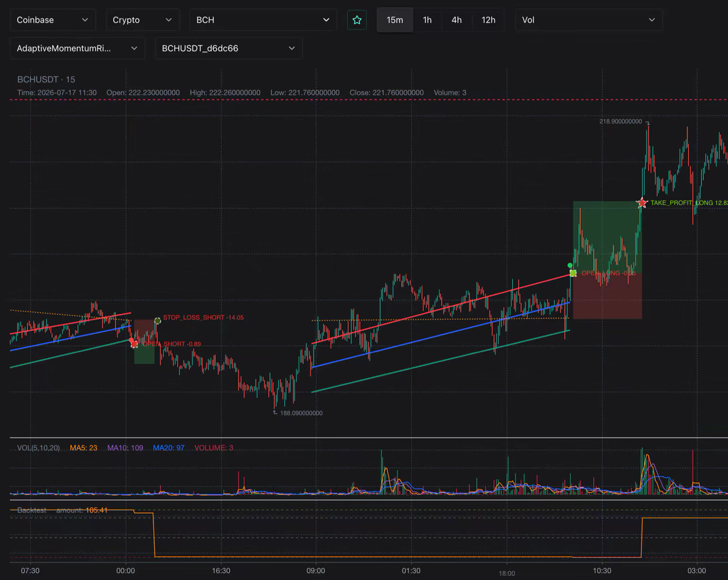The height and width of the screenshot is (580, 728).
Task: Click the STOP_LOSS_SHORT -14.05 label
Action: 203,317
